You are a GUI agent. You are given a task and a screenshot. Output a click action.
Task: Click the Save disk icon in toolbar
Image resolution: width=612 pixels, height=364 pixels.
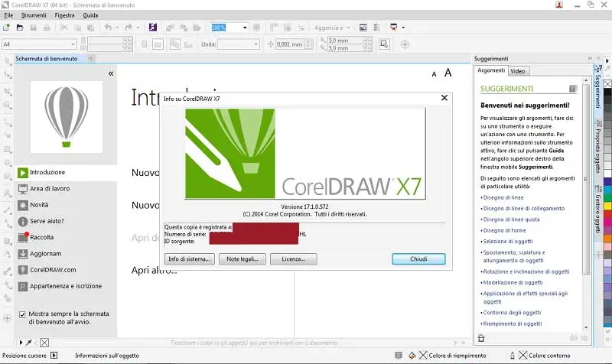34,28
